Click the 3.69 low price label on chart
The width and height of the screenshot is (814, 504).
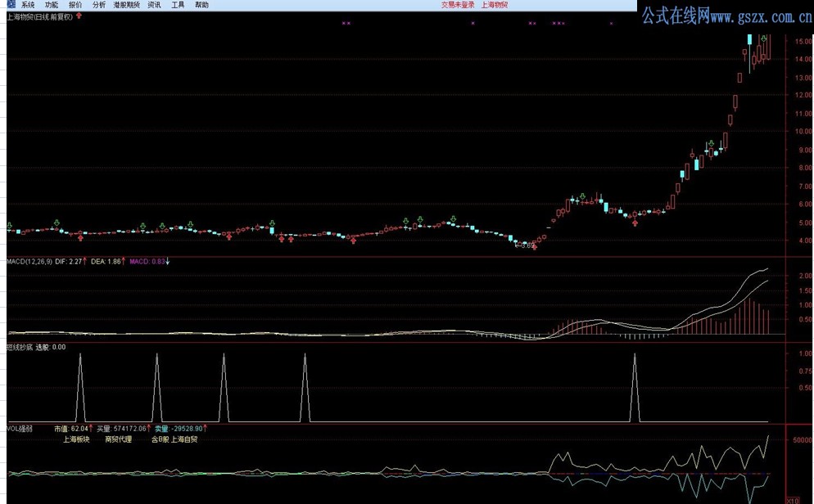point(527,245)
